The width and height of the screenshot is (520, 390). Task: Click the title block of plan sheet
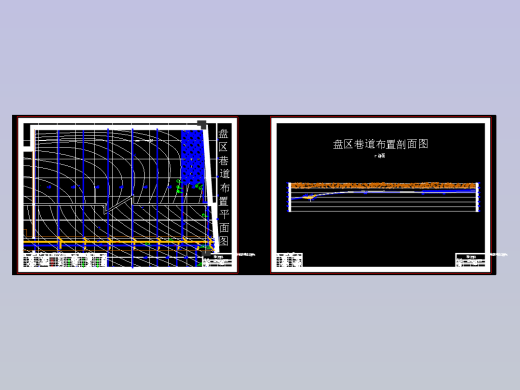217,260
